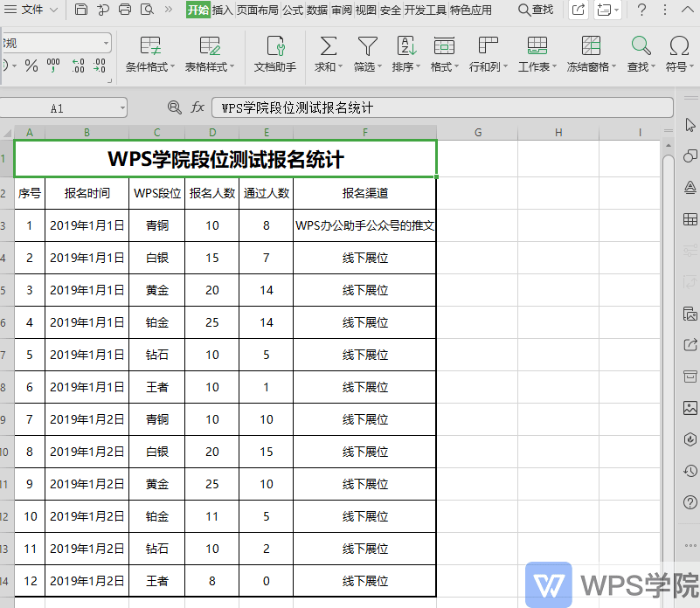
Task: Switch to the 数据 ribbon tab
Action: coord(317,10)
